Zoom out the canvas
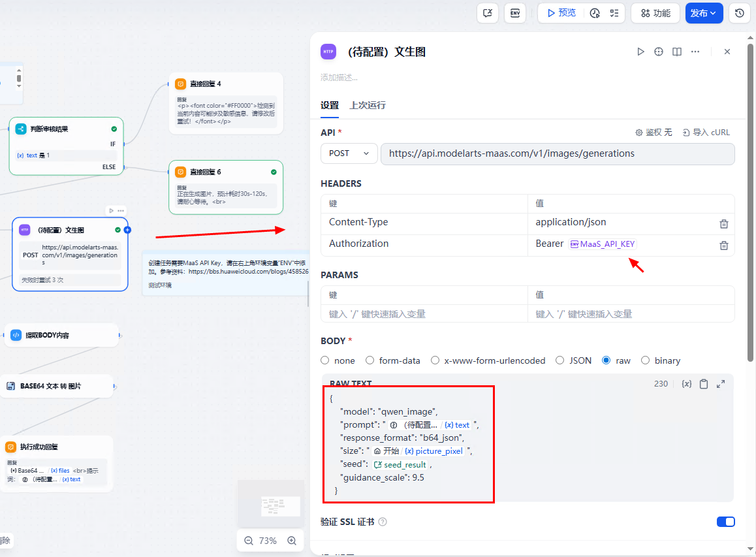 click(249, 541)
